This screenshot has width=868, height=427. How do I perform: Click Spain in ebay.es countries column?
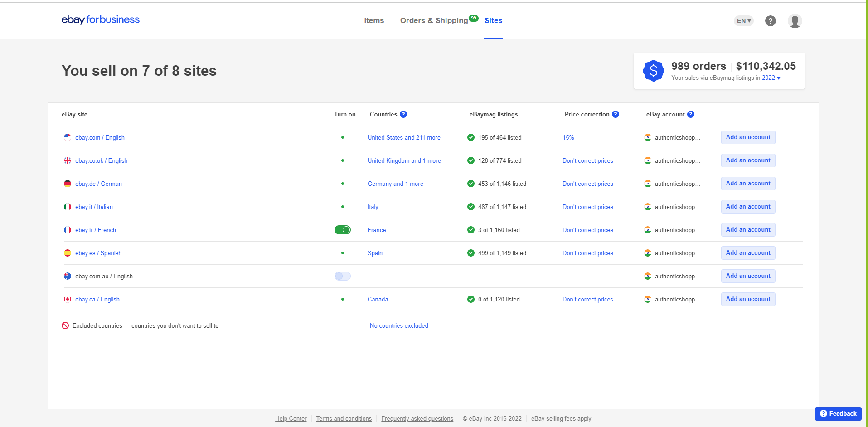pyautogui.click(x=375, y=253)
